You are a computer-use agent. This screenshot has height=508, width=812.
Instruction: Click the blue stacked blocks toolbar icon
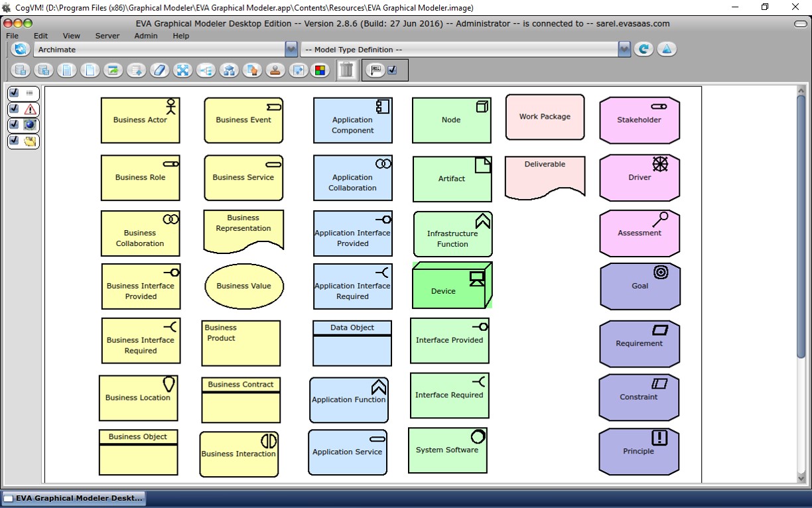point(230,70)
